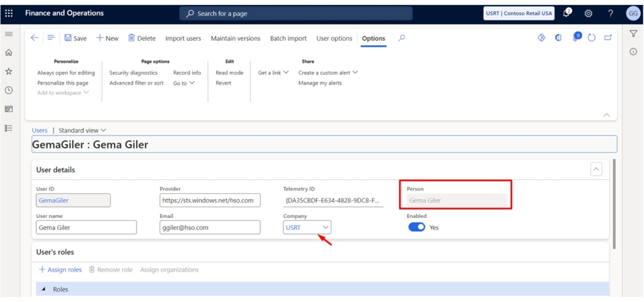
Task: Open the GG user avatar
Action: point(633,13)
